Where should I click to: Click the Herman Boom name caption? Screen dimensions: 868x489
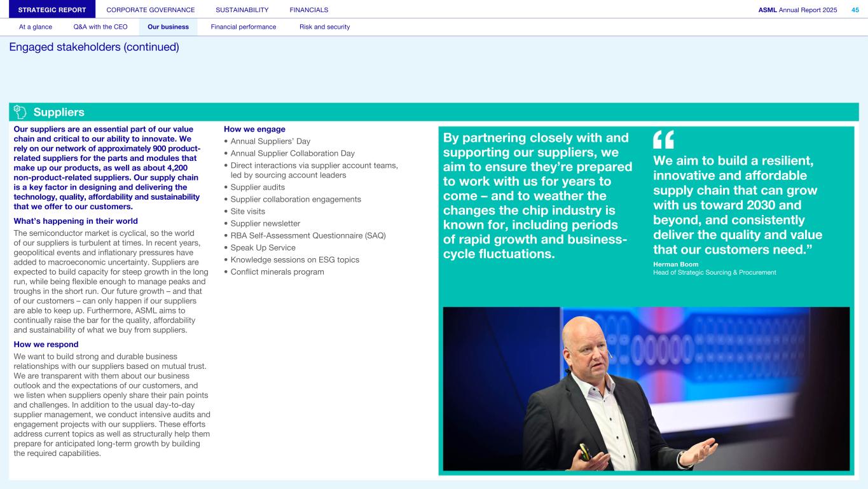point(675,264)
